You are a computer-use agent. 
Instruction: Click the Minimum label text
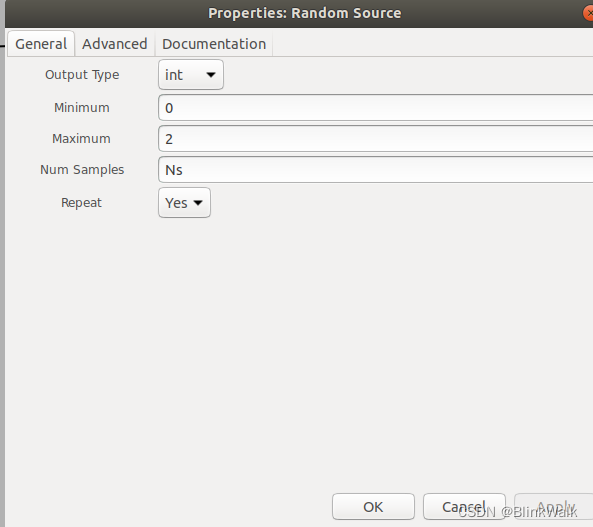82,107
